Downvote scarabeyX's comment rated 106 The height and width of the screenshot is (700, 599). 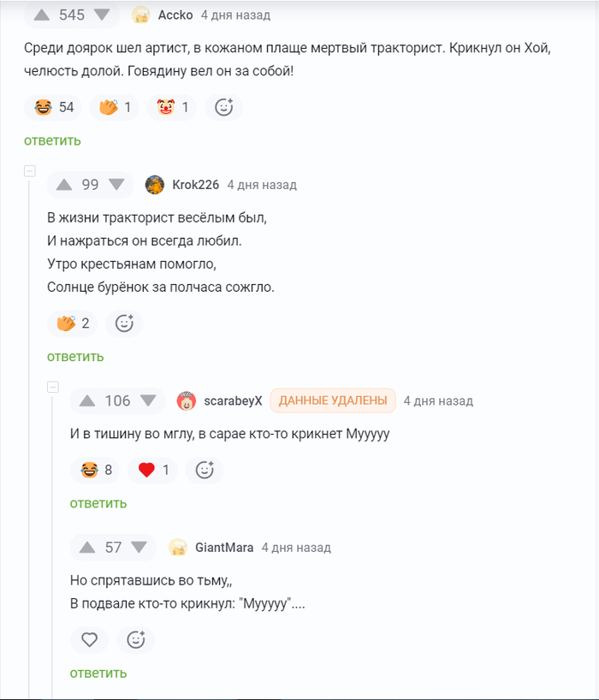pyautogui.click(x=148, y=400)
